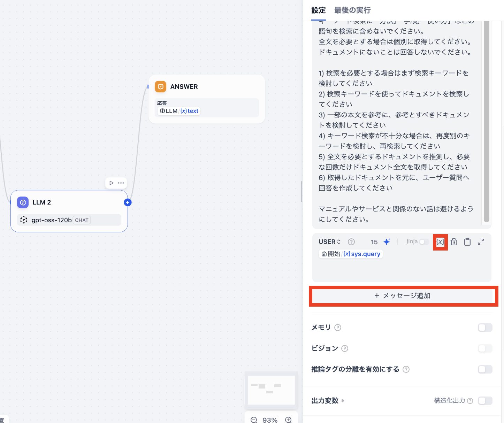Turn on the ビジョン switch

pyautogui.click(x=485, y=348)
